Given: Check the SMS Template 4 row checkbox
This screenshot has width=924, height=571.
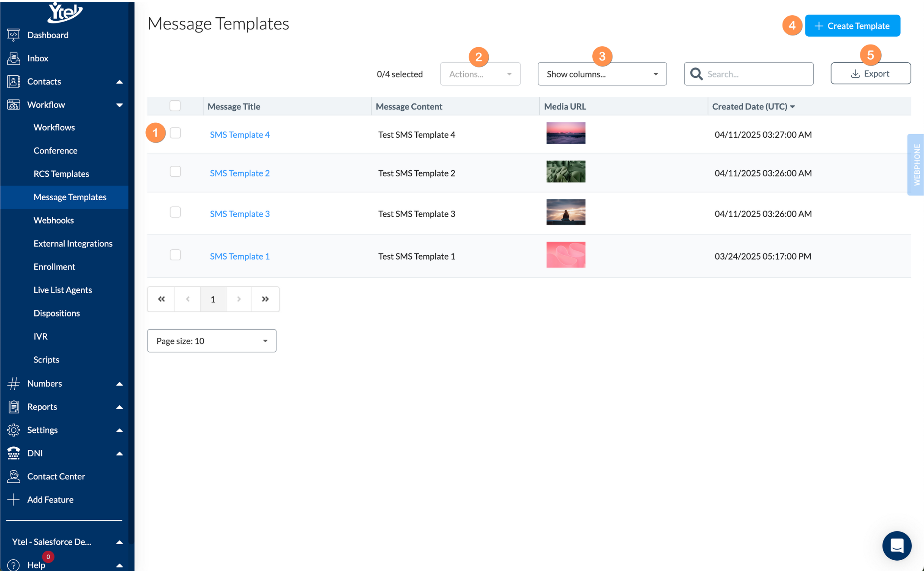Looking at the screenshot, I should [175, 133].
